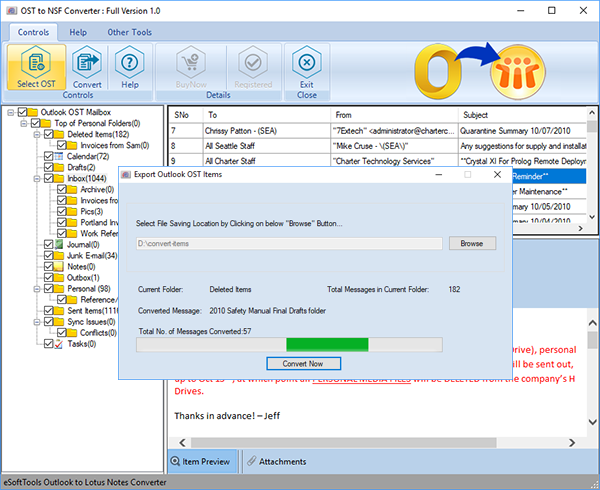
Task: Click the Deleted Items(182) folder icon
Action: pos(59,134)
